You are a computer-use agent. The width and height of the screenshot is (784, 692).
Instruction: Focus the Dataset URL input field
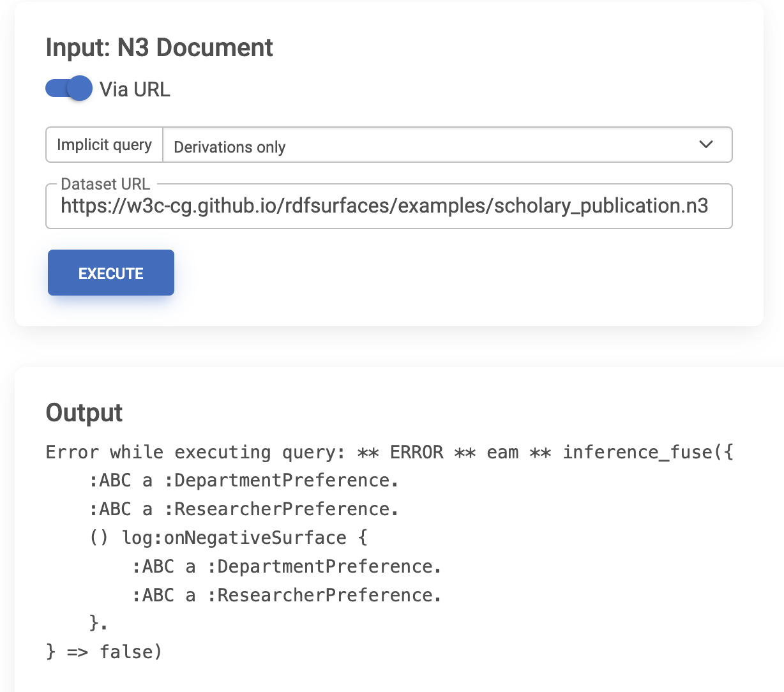coord(384,206)
